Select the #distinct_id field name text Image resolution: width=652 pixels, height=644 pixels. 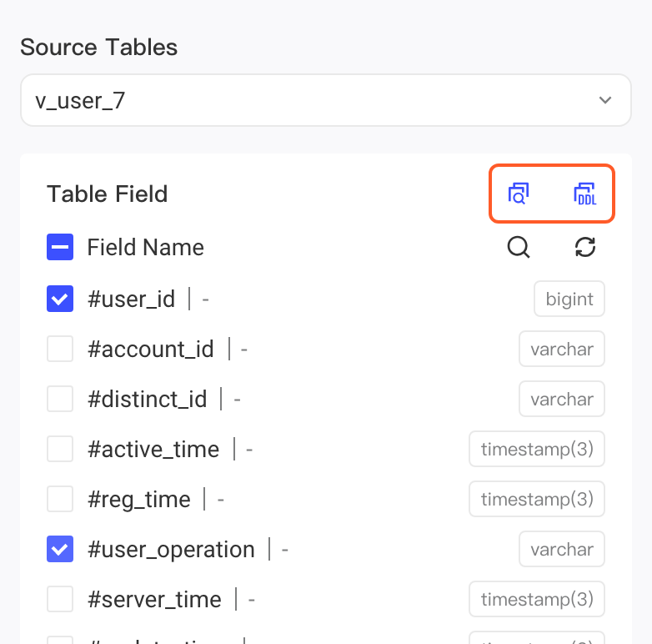(x=148, y=400)
